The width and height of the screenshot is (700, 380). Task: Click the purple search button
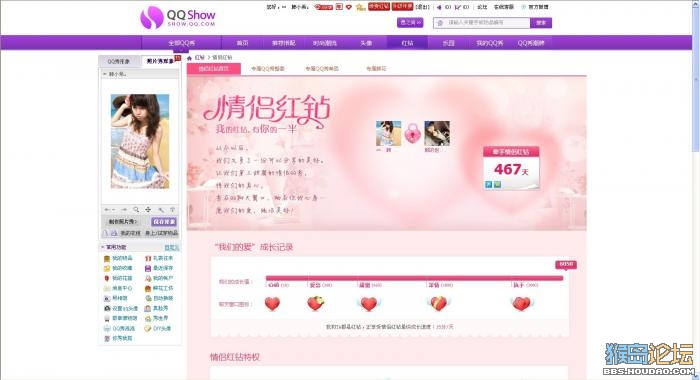coord(541,23)
